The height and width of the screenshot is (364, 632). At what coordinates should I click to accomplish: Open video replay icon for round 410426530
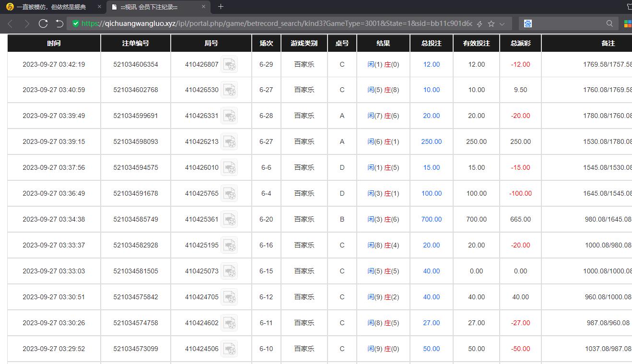229,90
